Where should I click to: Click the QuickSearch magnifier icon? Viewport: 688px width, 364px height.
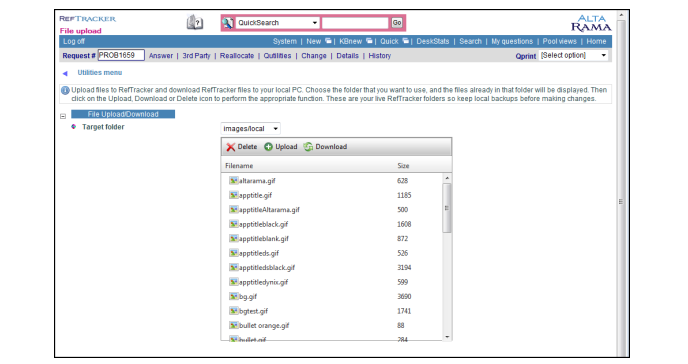[x=228, y=23]
